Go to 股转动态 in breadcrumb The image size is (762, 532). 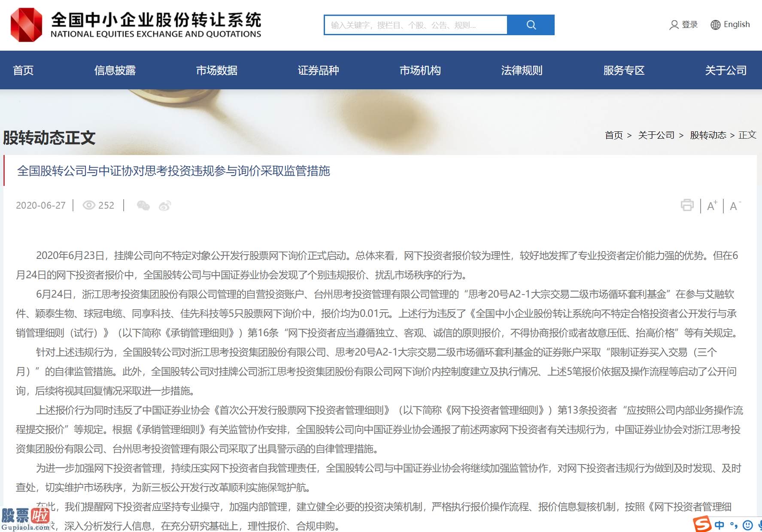pyautogui.click(x=708, y=135)
